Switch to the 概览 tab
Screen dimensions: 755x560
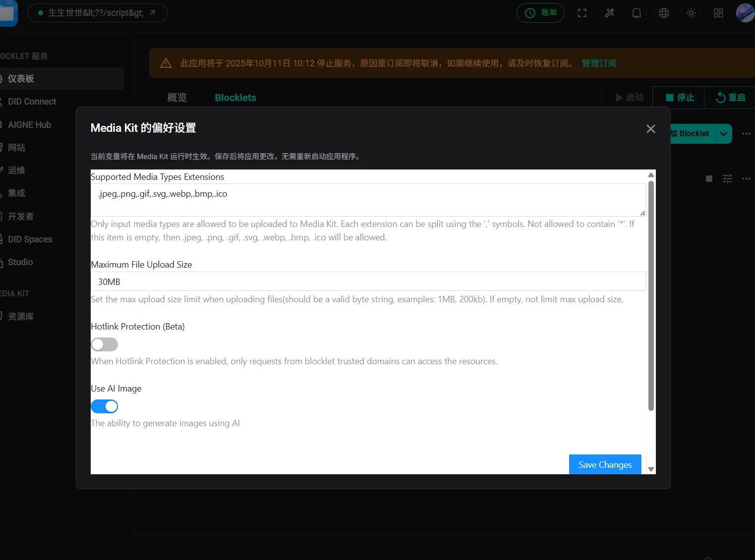coord(177,98)
